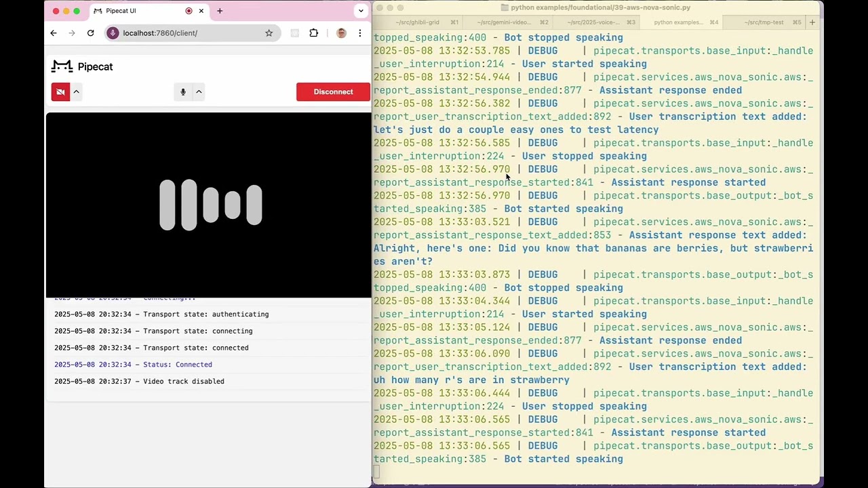Reload the localhost page
Image resolution: width=868 pixels, height=488 pixels.
click(91, 33)
